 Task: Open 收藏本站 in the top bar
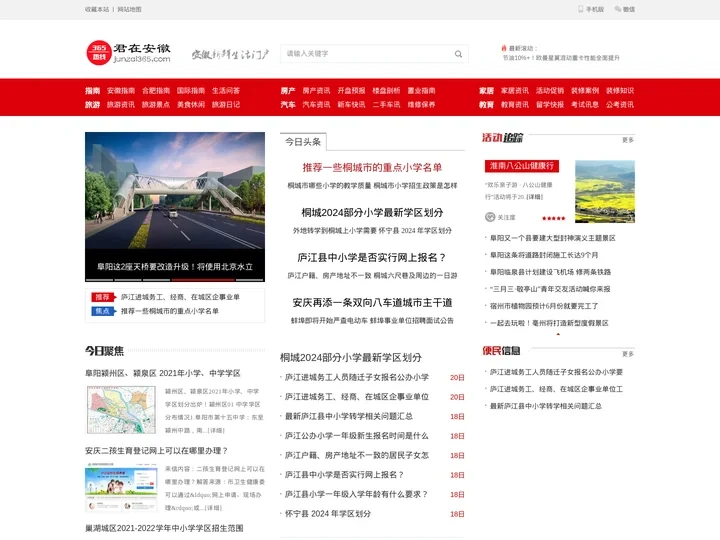point(97,9)
